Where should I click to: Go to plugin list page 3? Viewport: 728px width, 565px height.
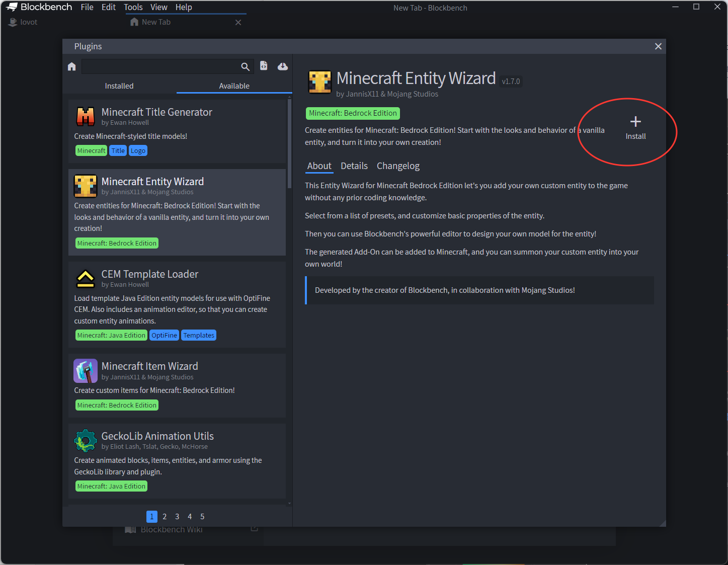177,517
